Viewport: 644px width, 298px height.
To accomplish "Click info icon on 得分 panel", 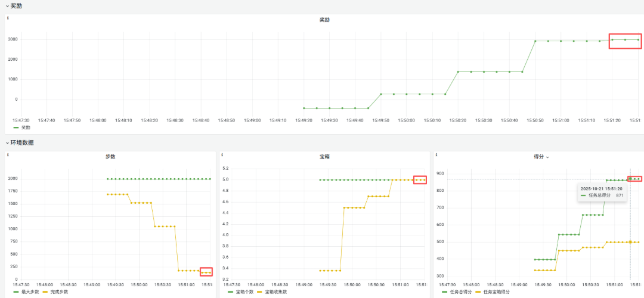I will [x=437, y=155].
